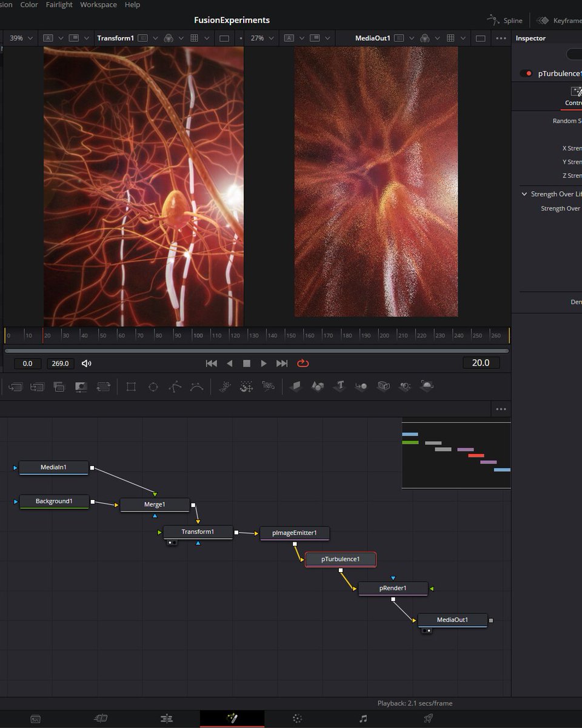Open the Keyframes editor panel
582x728 pixels.
click(x=559, y=20)
